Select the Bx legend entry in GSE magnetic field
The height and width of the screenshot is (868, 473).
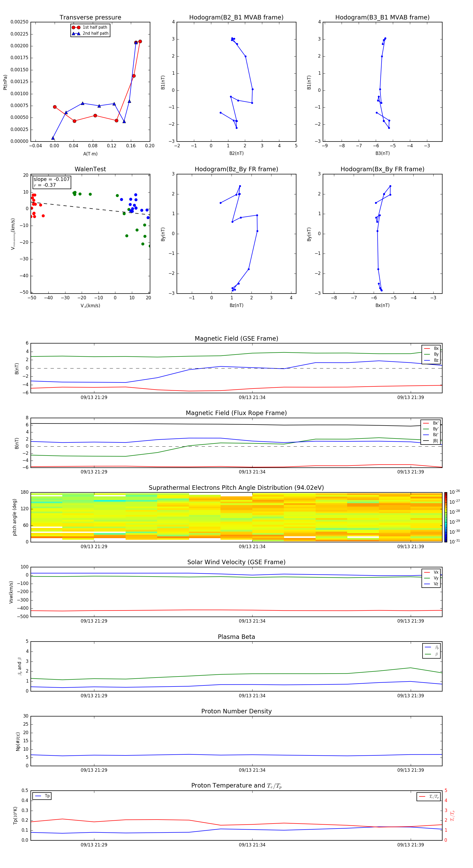431,349
